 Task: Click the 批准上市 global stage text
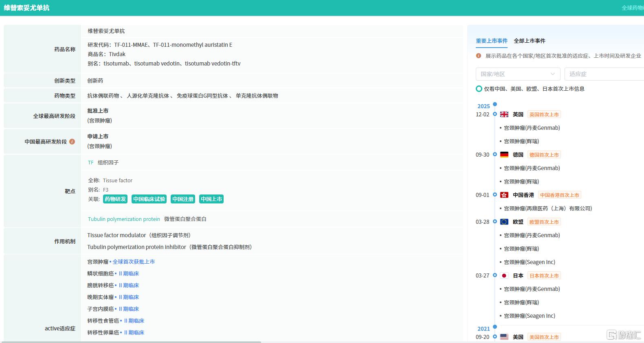tap(98, 111)
